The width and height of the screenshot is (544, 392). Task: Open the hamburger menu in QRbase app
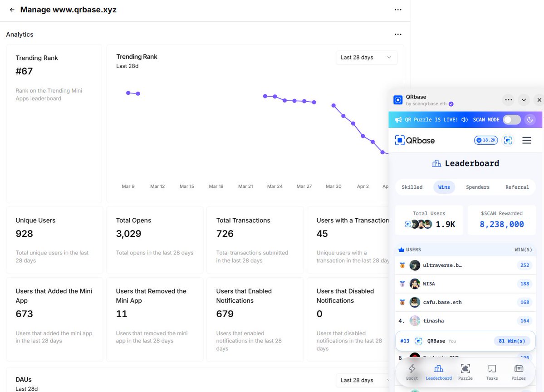click(x=527, y=140)
